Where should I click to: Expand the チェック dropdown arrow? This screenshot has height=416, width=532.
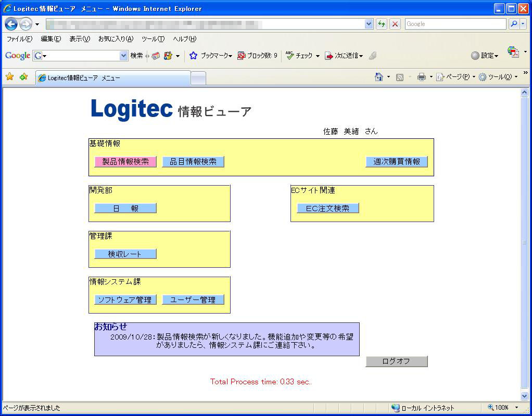(318, 56)
